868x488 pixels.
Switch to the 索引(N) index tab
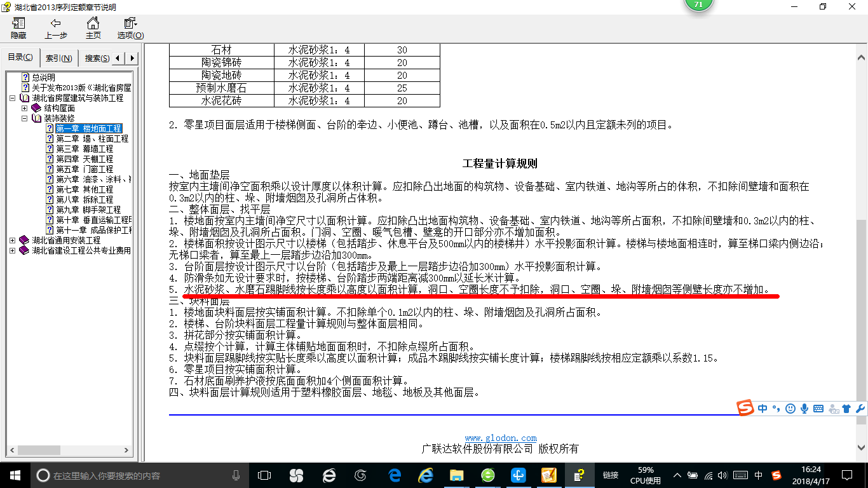click(59, 58)
